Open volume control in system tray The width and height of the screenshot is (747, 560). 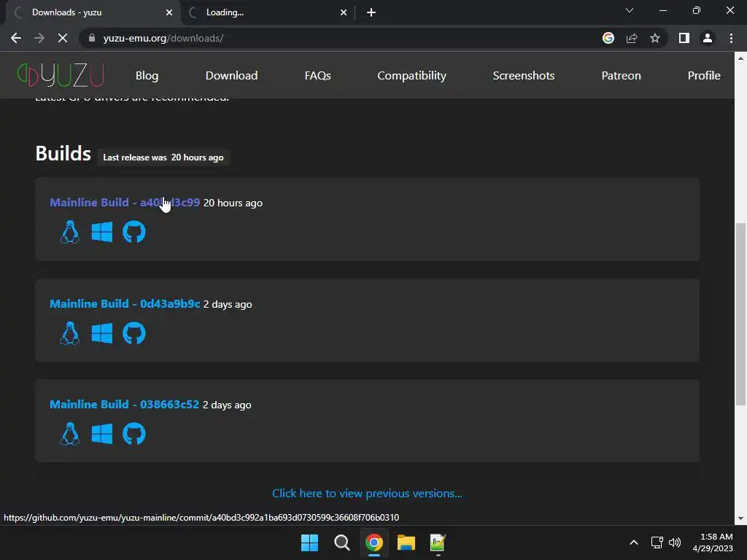point(675,542)
